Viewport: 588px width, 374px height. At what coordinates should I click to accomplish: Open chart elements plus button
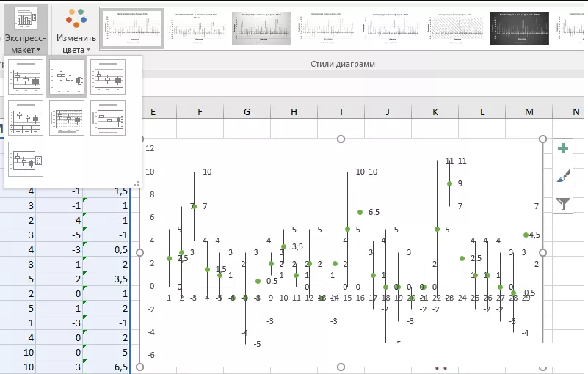click(563, 148)
